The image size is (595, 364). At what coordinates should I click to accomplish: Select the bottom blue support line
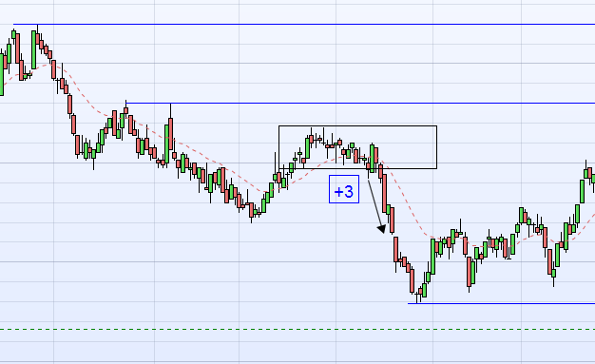tap(501, 303)
